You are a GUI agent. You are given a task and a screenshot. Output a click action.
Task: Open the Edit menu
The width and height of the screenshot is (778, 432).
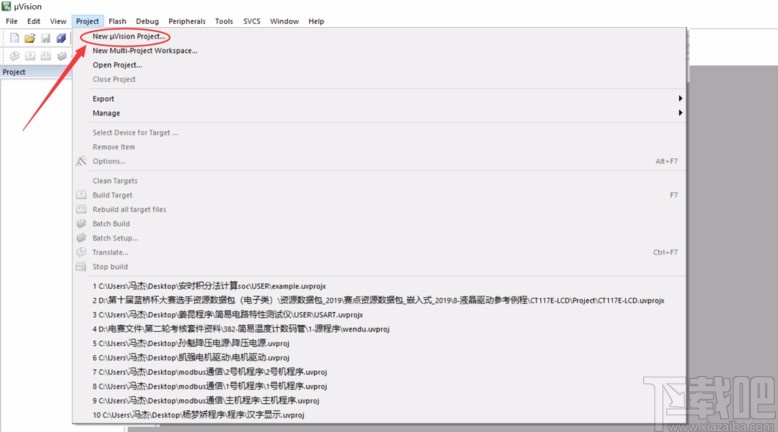pyautogui.click(x=34, y=21)
